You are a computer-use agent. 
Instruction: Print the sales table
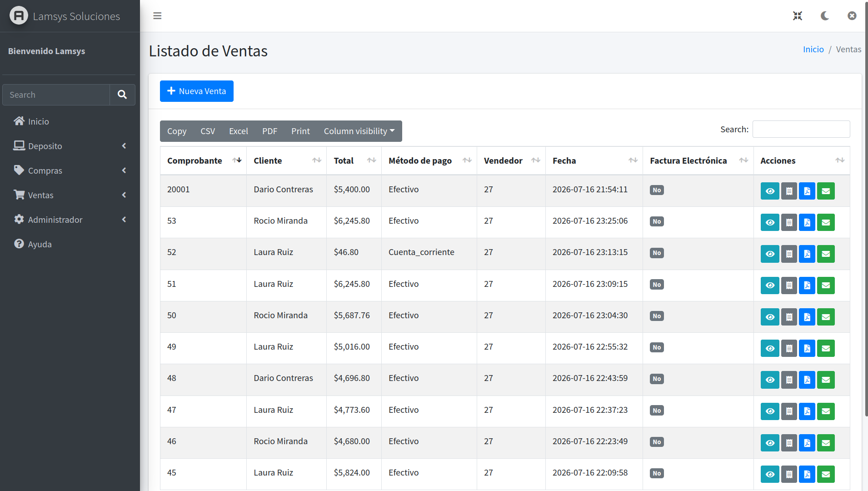pyautogui.click(x=300, y=131)
